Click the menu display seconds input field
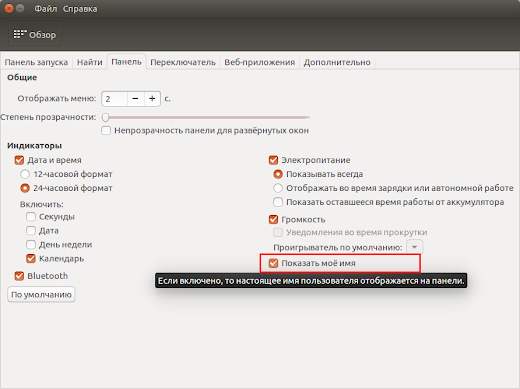 (x=115, y=99)
